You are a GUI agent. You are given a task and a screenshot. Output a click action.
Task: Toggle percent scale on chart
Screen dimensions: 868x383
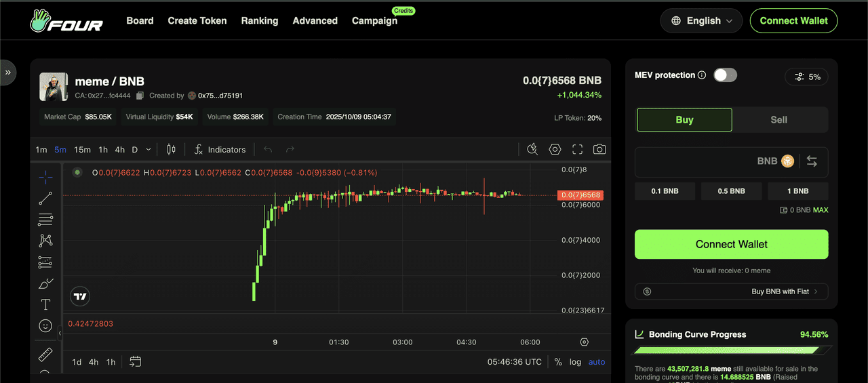pos(558,362)
